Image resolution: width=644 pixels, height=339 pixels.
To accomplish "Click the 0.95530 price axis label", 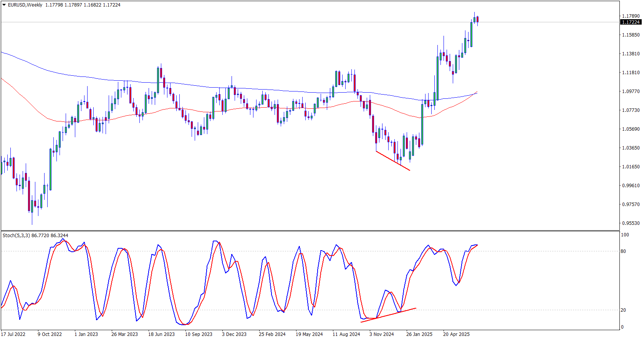I will coord(631,223).
